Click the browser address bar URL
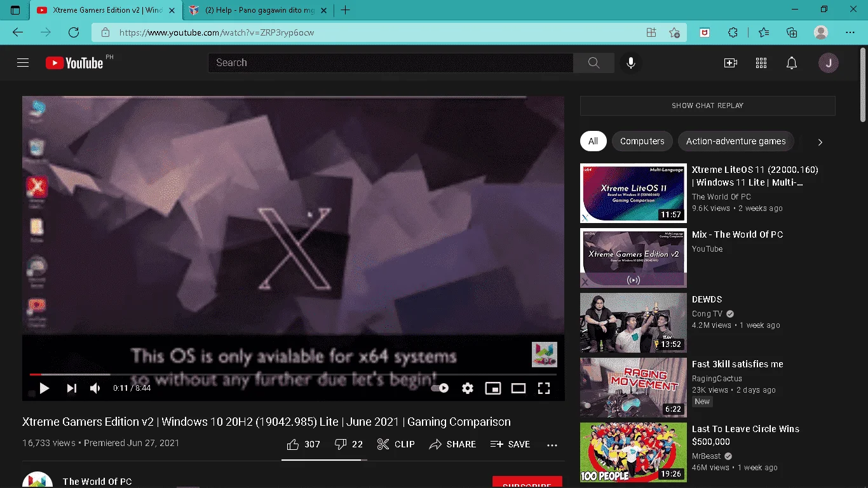 pyautogui.click(x=217, y=32)
